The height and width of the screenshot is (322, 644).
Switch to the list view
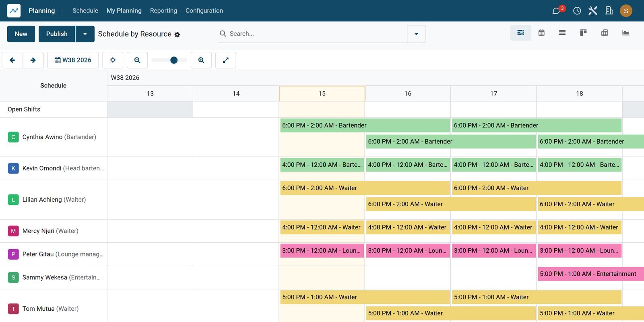click(562, 33)
